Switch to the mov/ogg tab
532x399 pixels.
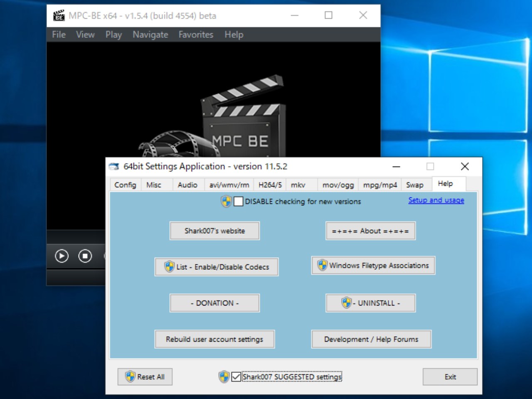(338, 185)
